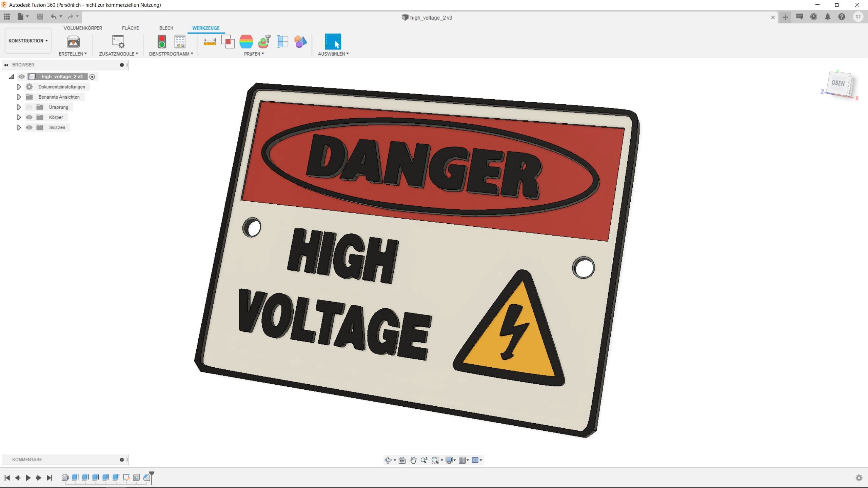Viewport: 868px width, 488px height.
Task: Show the hidden Ursprung folder
Action: click(29, 107)
